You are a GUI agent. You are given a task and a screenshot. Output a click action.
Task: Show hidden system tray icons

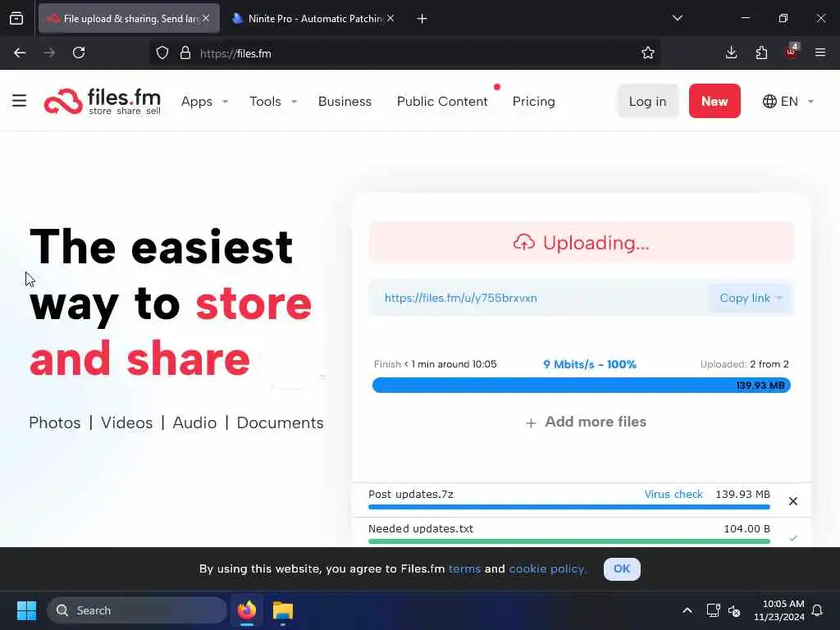click(687, 610)
